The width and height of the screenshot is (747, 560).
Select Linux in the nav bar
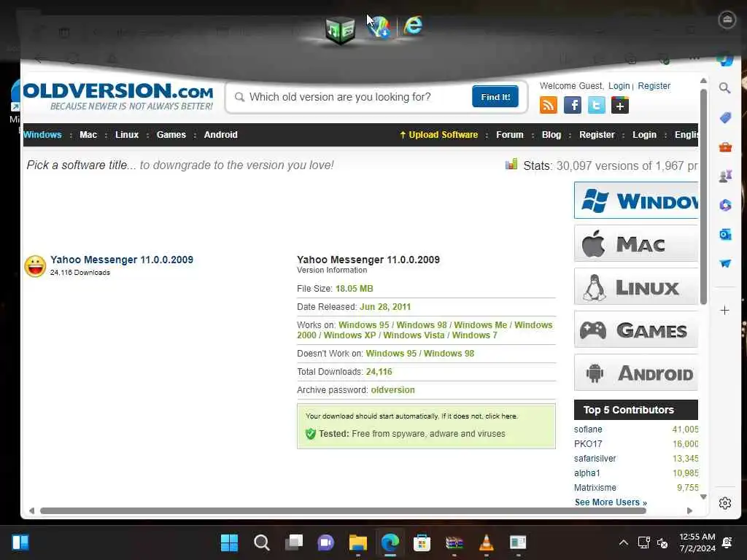click(127, 135)
